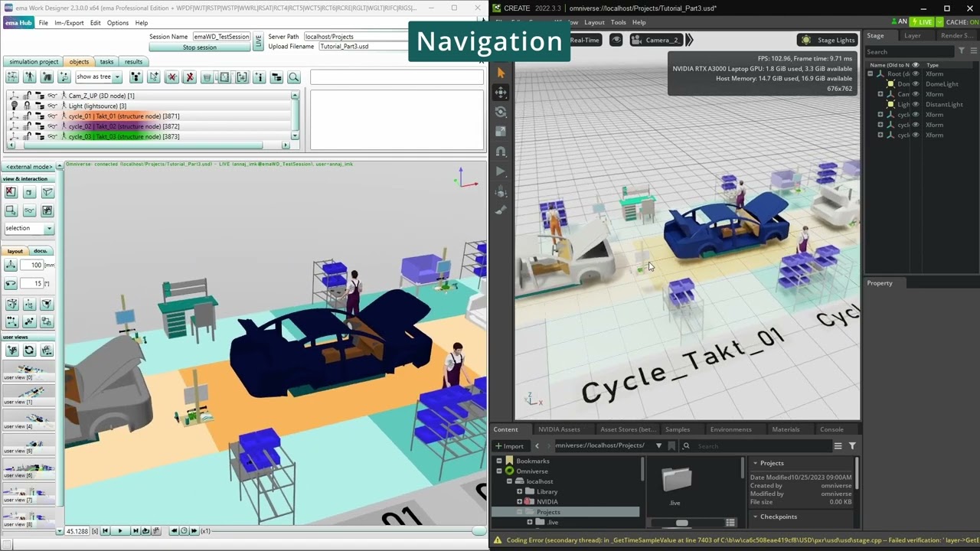Viewport: 980px width, 551px height.
Task: Toggle visibility eye for DistantLight row
Action: tap(916, 104)
